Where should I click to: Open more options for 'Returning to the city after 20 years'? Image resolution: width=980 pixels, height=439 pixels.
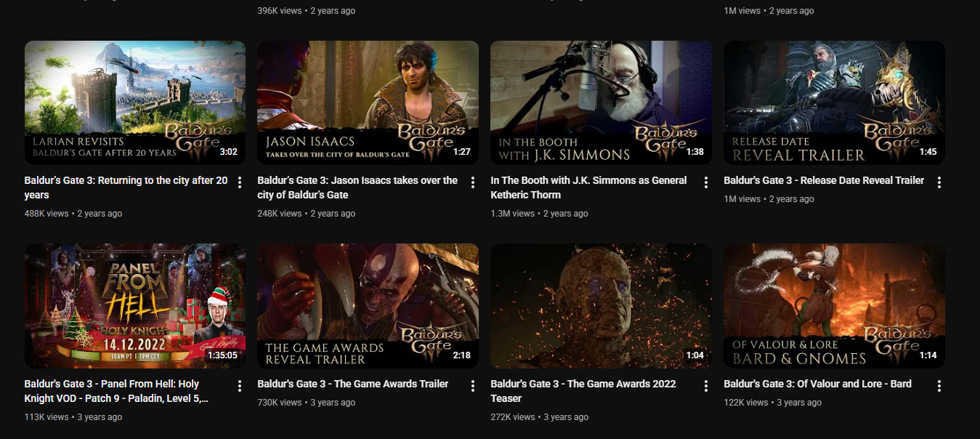pos(240,182)
